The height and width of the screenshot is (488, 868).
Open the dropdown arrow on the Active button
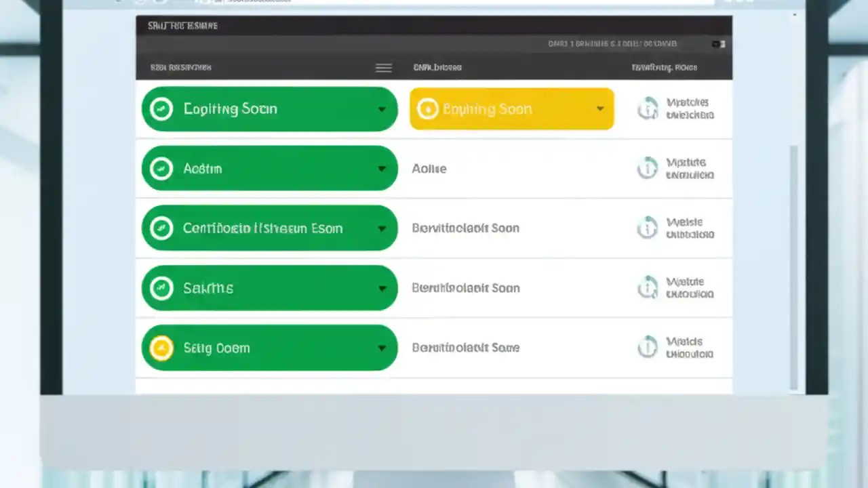381,168
